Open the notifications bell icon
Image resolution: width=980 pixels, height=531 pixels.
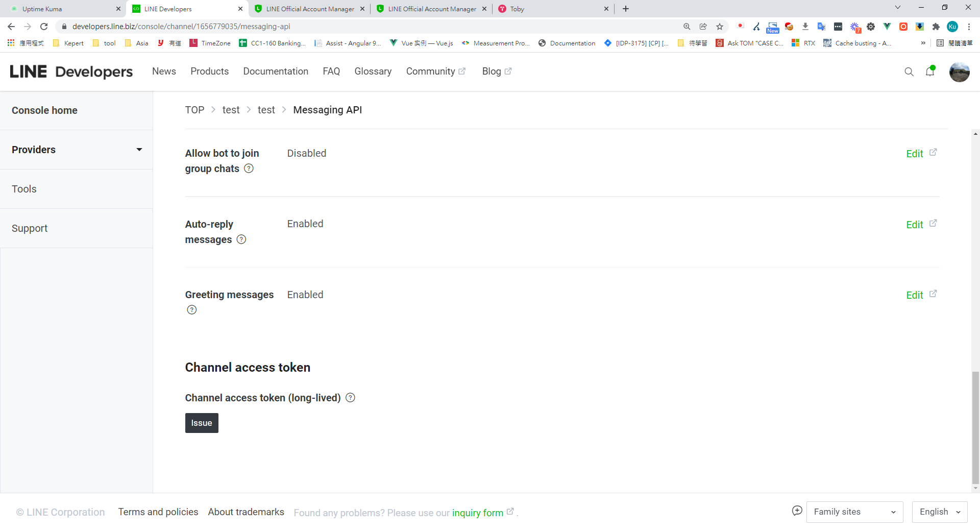930,72
